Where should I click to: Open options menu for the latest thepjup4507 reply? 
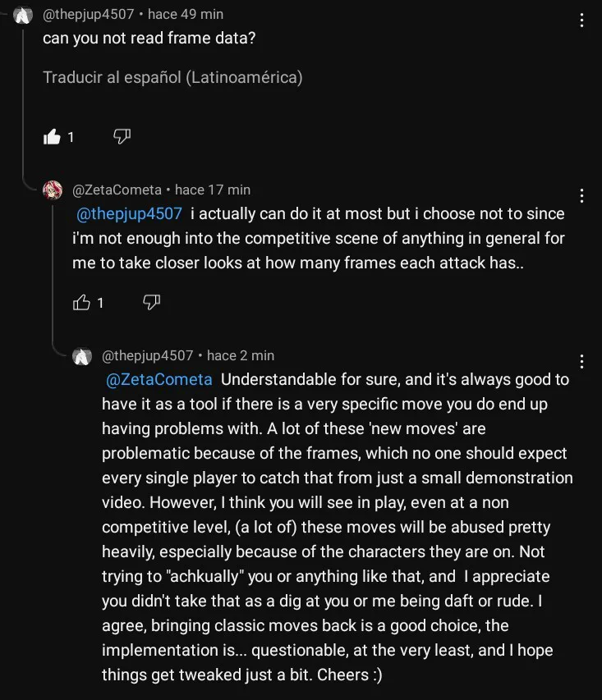pos(581,361)
